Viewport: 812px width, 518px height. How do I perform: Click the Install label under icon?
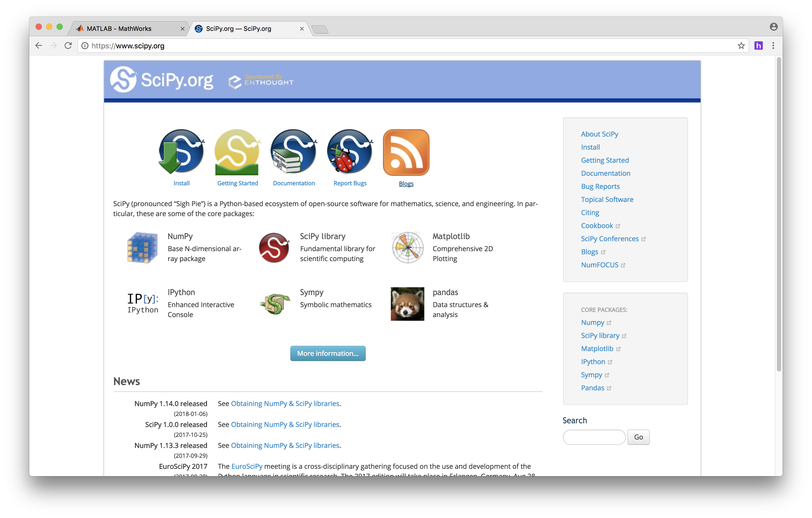182,183
